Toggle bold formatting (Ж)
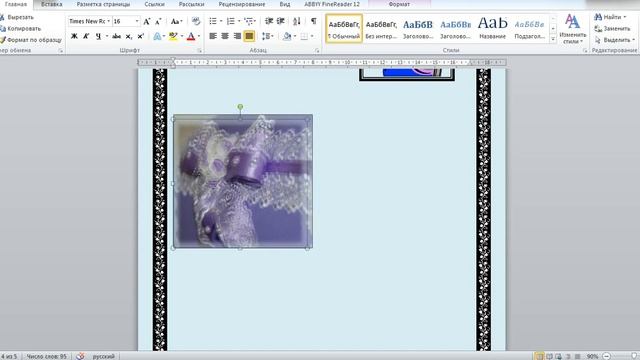 [x=74, y=36]
